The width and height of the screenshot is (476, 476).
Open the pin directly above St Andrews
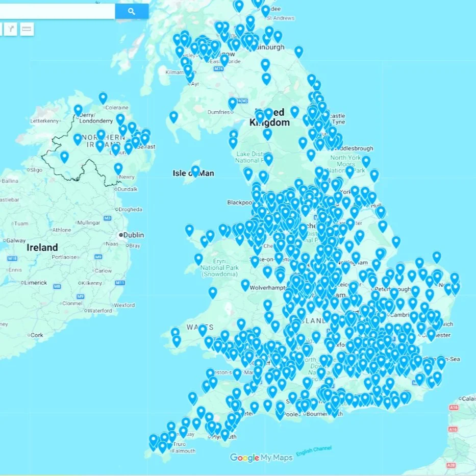[x=265, y=11]
